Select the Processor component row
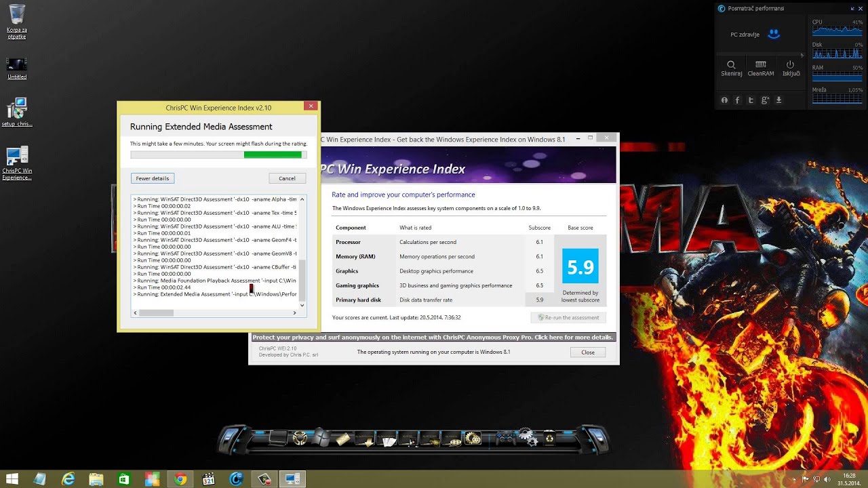This screenshot has width=868, height=488. click(x=444, y=242)
